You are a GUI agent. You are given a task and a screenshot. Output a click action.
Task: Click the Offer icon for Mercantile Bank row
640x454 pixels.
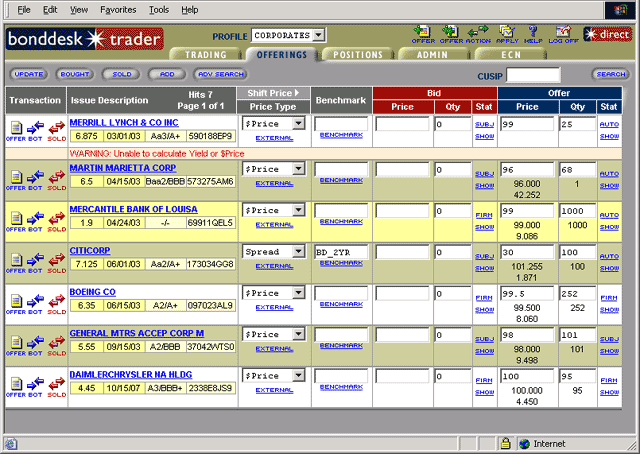point(16,222)
